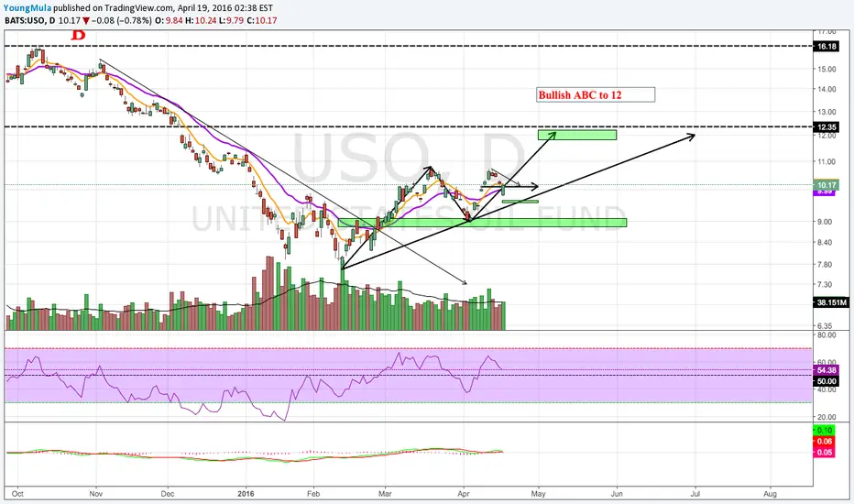Image resolution: width=854 pixels, height=504 pixels.
Task: Click the red letter B wave label
Action: click(x=79, y=35)
